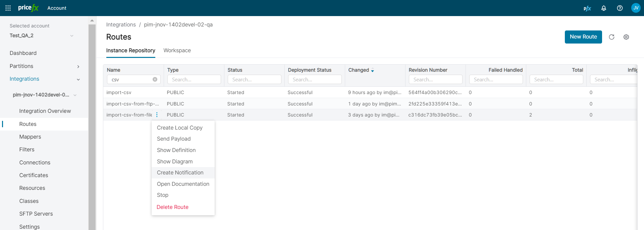Select Create Notification from context menu
Image resolution: width=644 pixels, height=230 pixels.
click(x=180, y=173)
